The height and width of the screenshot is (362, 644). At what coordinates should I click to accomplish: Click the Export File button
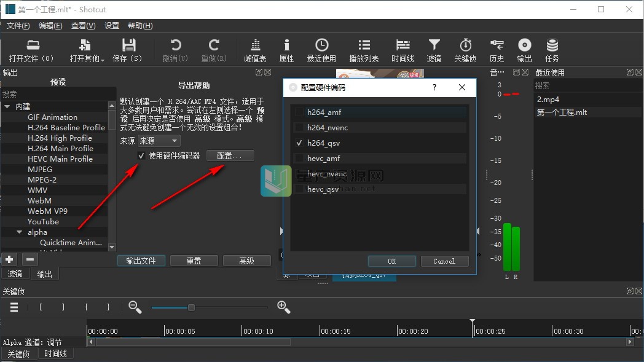(141, 261)
